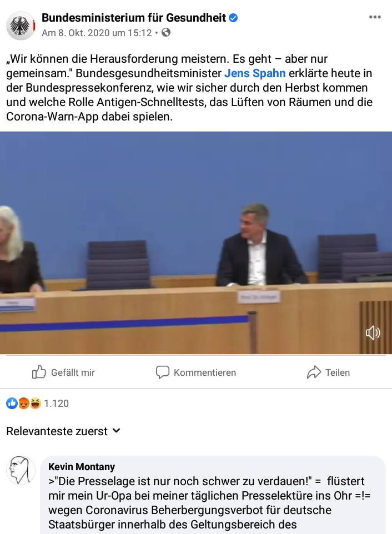The height and width of the screenshot is (534, 392).
Task: Click the share arrow icon
Action: coord(314,372)
